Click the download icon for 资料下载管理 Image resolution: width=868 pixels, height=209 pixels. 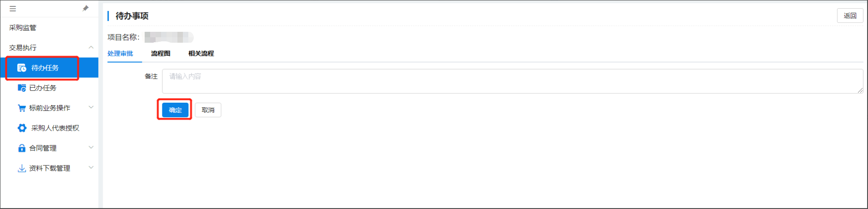pos(22,168)
